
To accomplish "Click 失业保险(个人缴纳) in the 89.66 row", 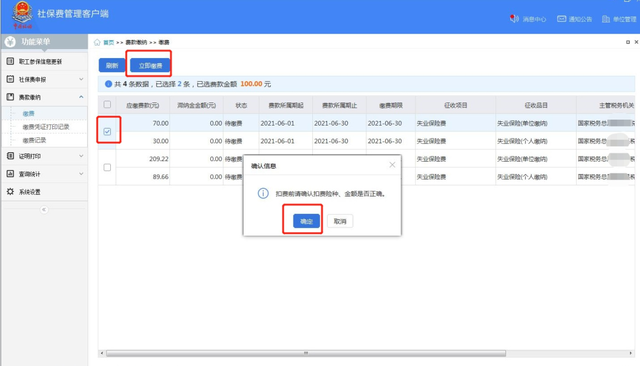I will 522,177.
